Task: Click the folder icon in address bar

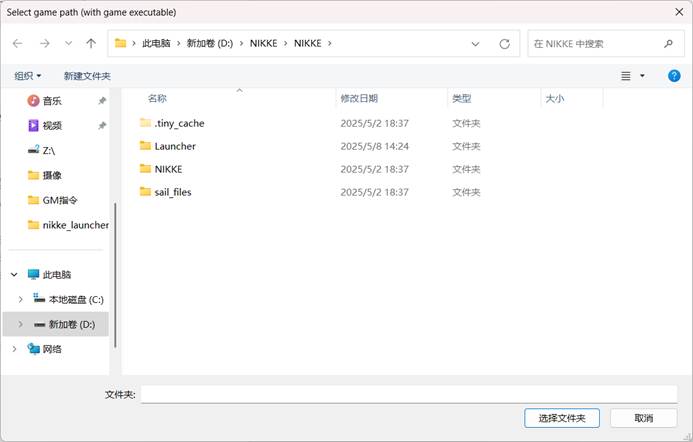Action: click(120, 43)
